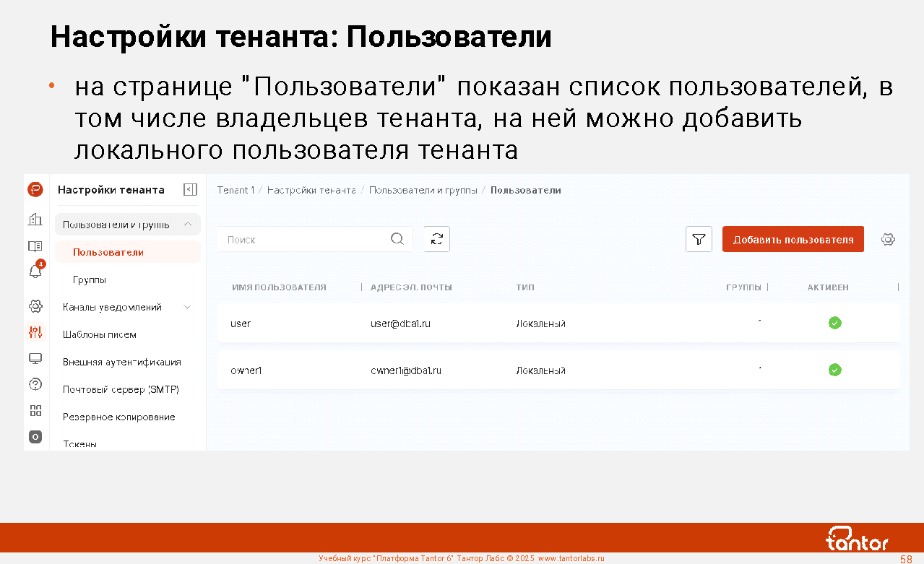Collapse the tenant settings side panel
Screen dimensions: 924x564
click(190, 190)
